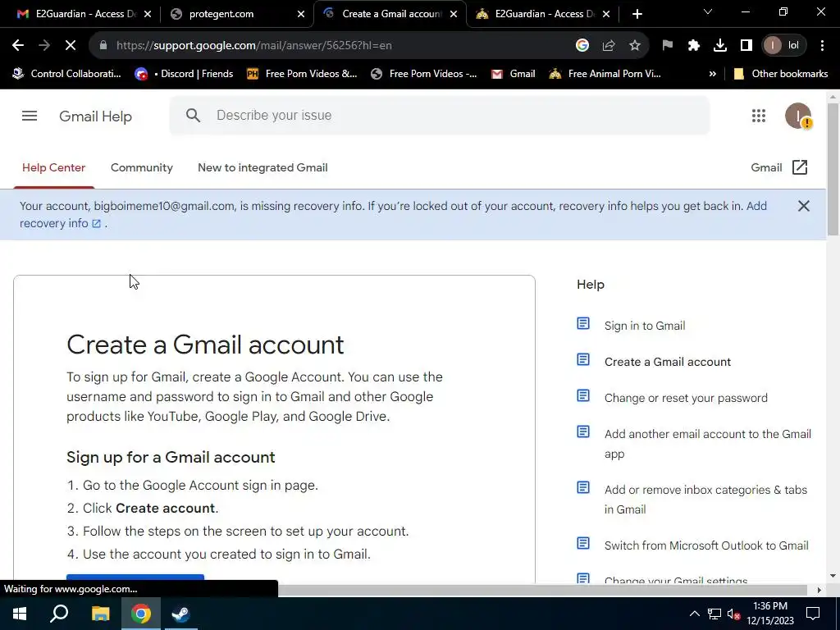This screenshot has width=840, height=630.
Task: Open Switch from Microsoft Outlook to Gmail
Action: point(706,546)
